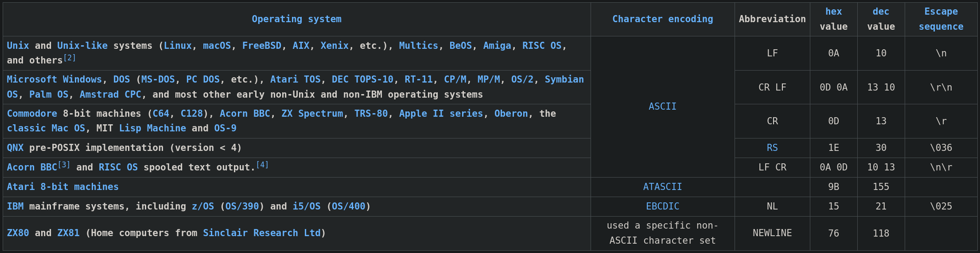
Task: Follow the ATASCII link
Action: pos(662,187)
